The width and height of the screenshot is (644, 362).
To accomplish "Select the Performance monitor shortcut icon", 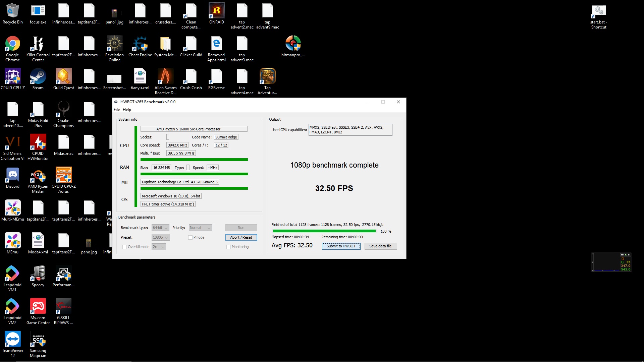I will point(63,276).
